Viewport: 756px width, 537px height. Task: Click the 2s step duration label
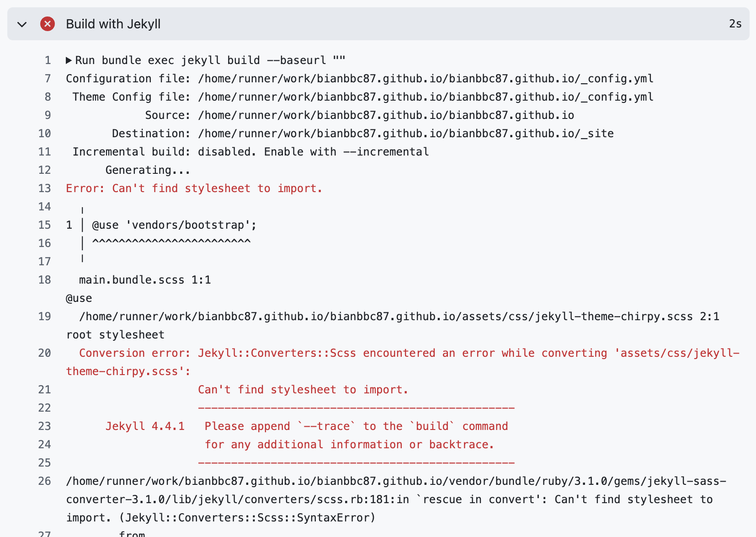pyautogui.click(x=735, y=24)
